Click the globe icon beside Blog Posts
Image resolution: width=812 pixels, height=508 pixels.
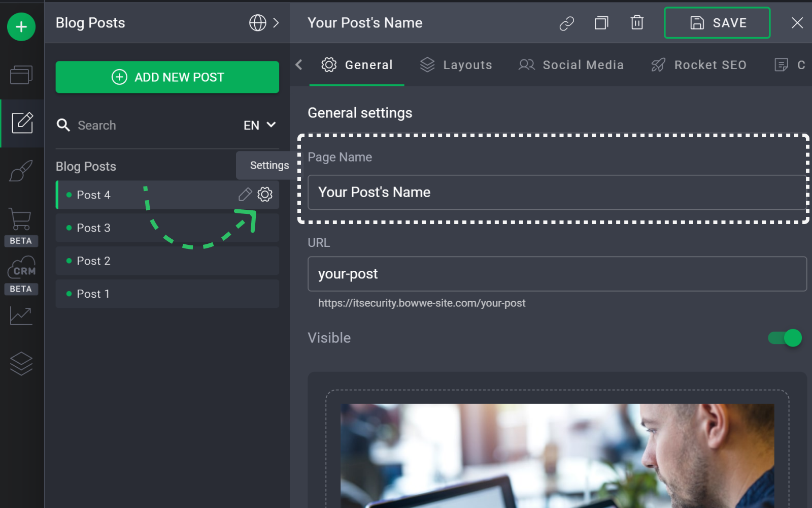(257, 22)
